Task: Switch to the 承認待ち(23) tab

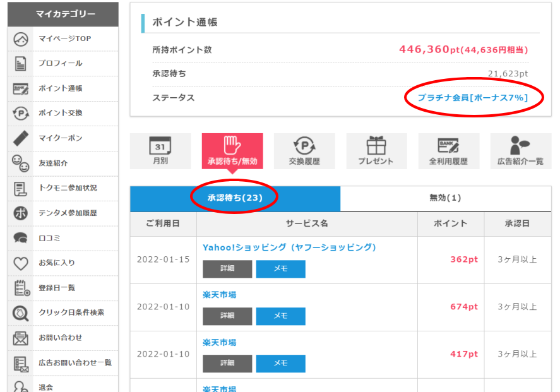Action: 235,198
